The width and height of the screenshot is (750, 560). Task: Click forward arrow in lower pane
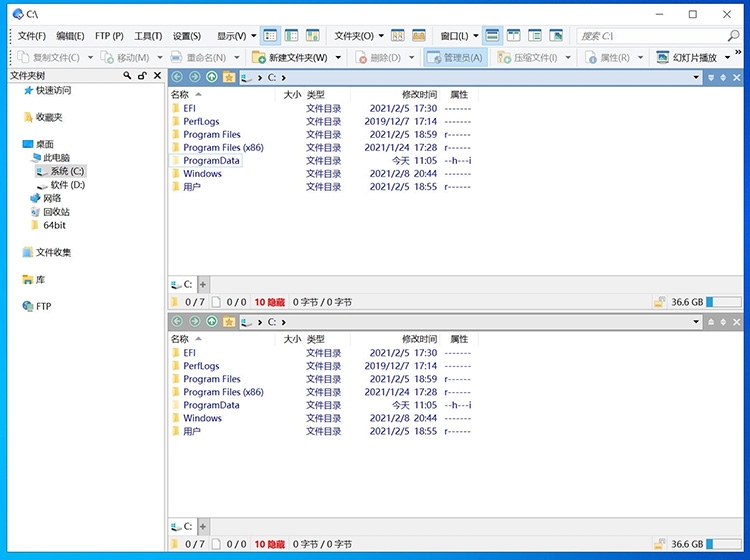coord(194,322)
